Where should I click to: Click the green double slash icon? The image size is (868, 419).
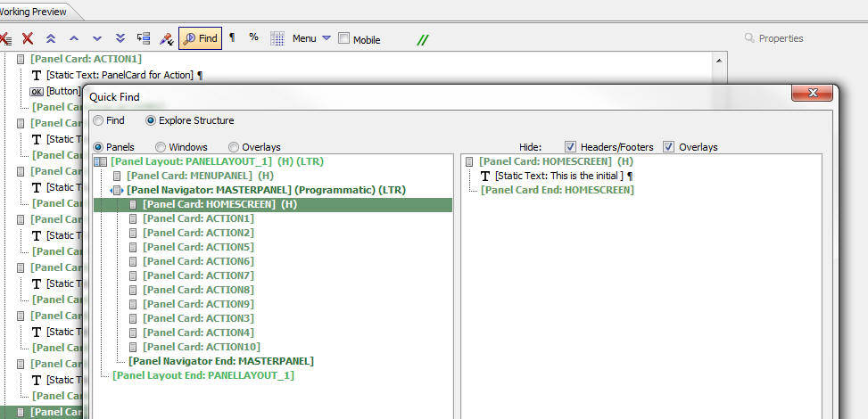coord(423,40)
